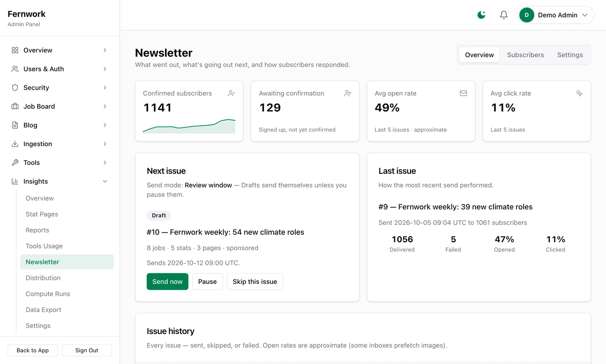Image resolution: width=606 pixels, height=364 pixels.
Task: Click the Avg click rate cursor icon
Action: [x=579, y=93]
